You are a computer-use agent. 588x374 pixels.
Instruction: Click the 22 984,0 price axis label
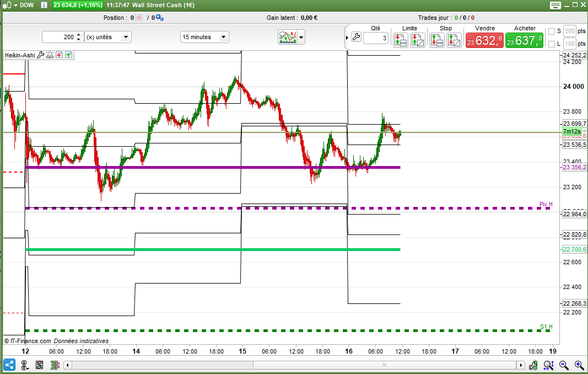[575, 214]
